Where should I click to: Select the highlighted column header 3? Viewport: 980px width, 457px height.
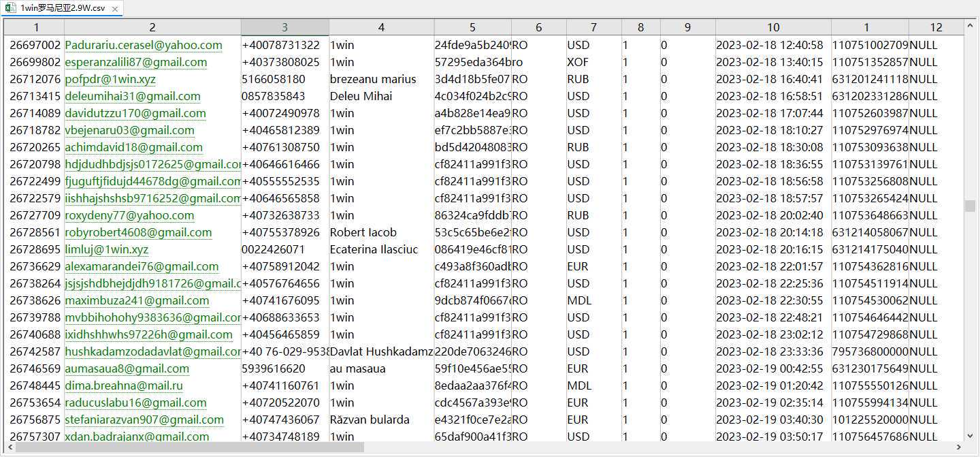coord(284,27)
